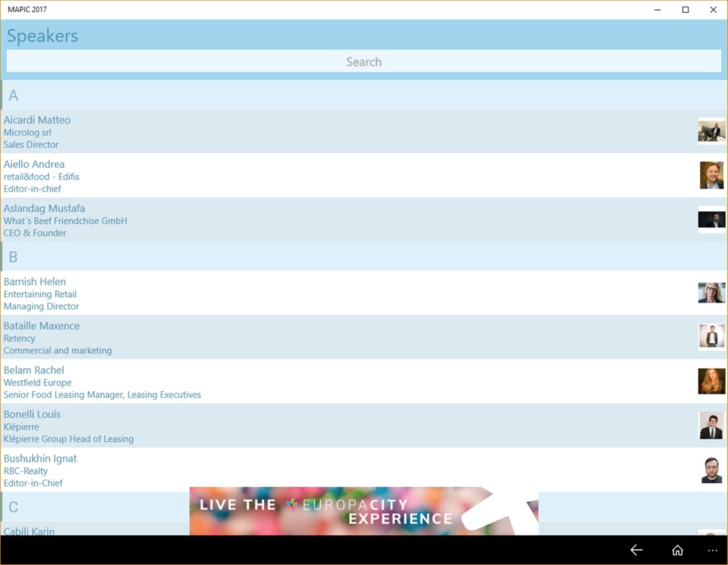Click the back arrow icon
Viewport: 728px width, 565px height.
[636, 550]
